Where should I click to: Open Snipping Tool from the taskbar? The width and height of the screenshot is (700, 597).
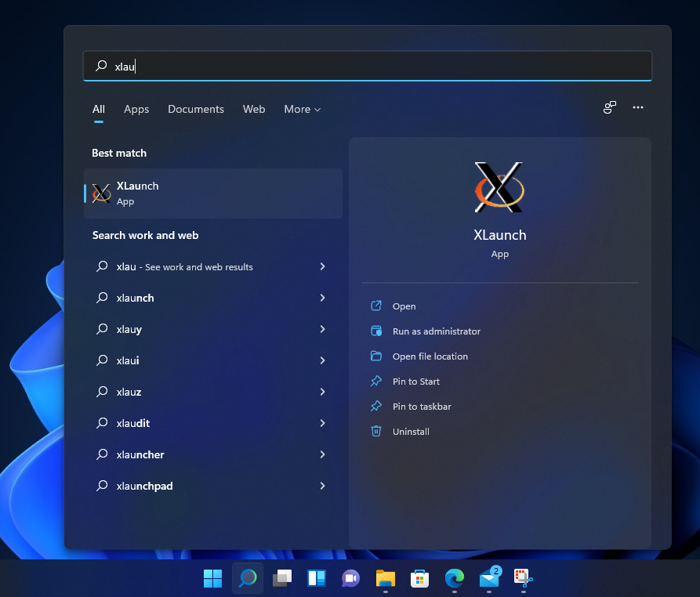(523, 578)
